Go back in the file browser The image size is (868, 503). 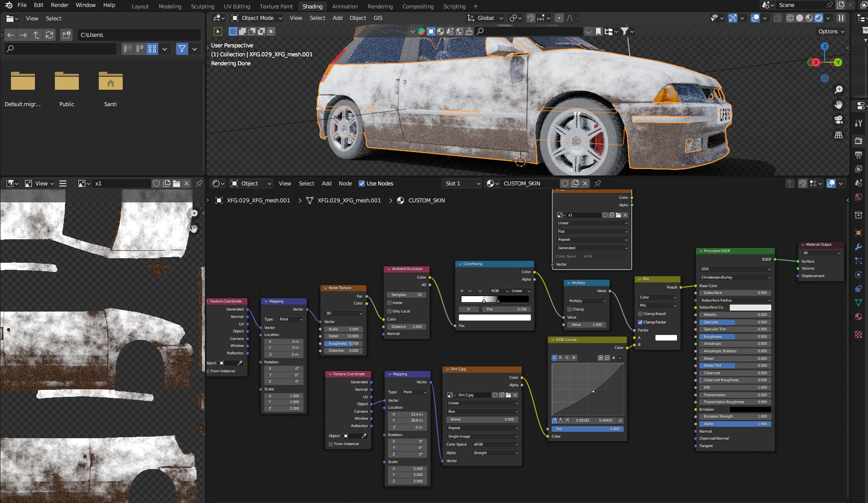[x=11, y=35]
